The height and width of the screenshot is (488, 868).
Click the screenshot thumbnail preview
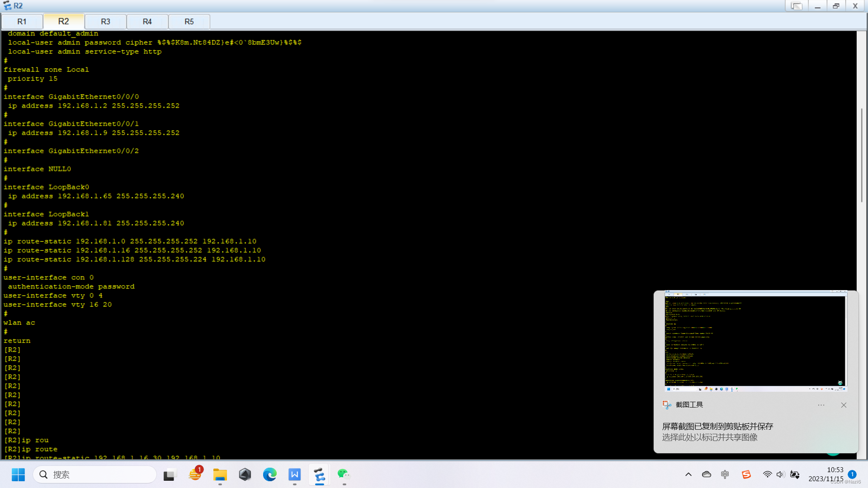coord(755,342)
